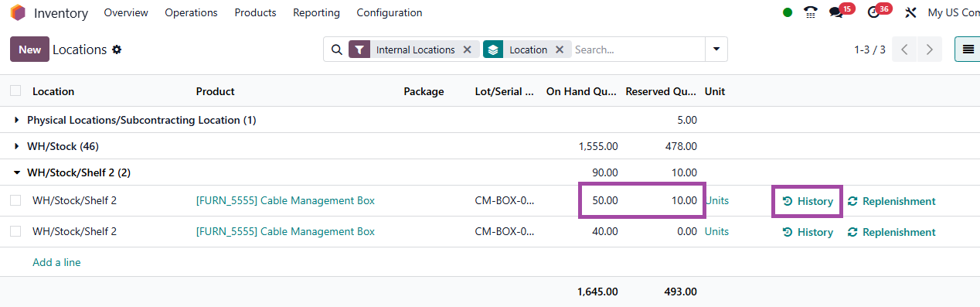Check first WH/Stock/Shelf 2 row checkbox

[15, 200]
